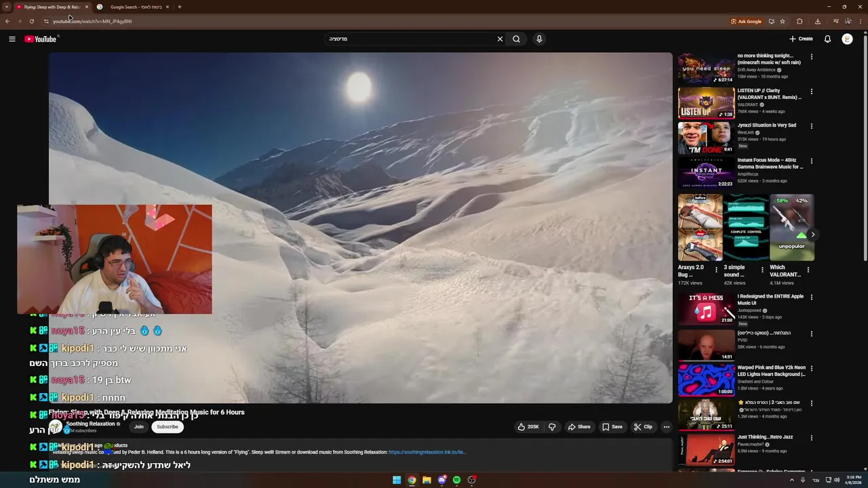The height and width of the screenshot is (488, 868).
Task: Save the video to a playlist
Action: click(x=612, y=427)
